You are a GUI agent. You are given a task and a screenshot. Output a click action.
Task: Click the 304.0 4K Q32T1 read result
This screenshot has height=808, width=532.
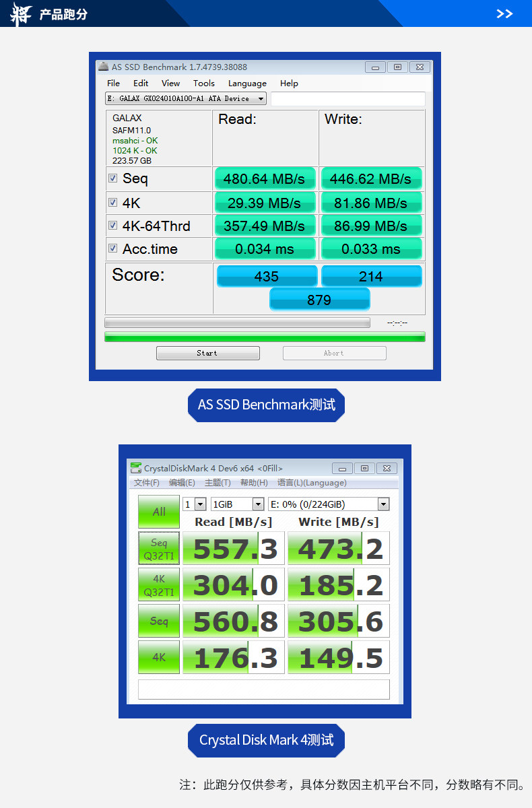pyautogui.click(x=234, y=584)
